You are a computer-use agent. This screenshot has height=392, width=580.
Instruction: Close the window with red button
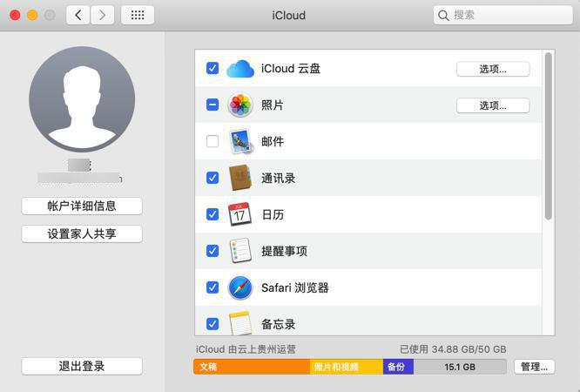15,15
